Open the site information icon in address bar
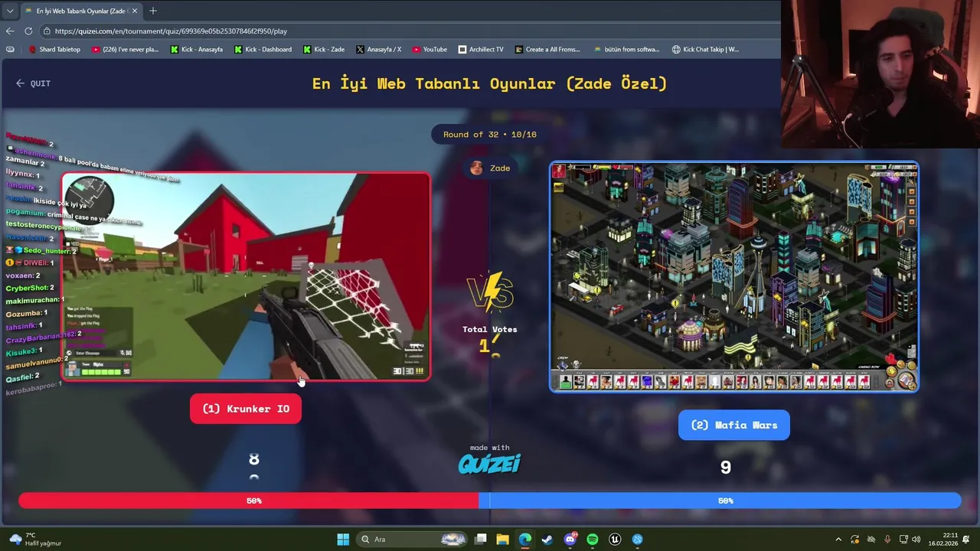 [x=47, y=31]
